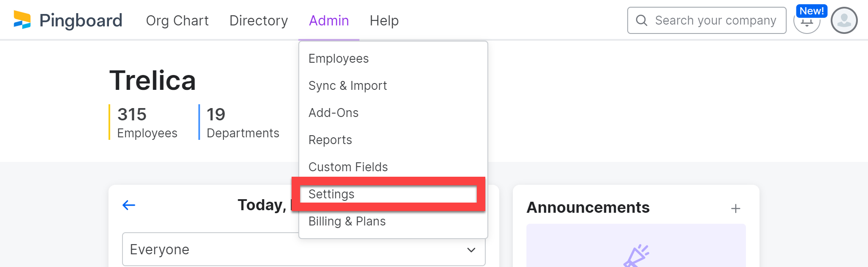The width and height of the screenshot is (868, 267).
Task: Open the What's New notifications icon
Action: 807,21
